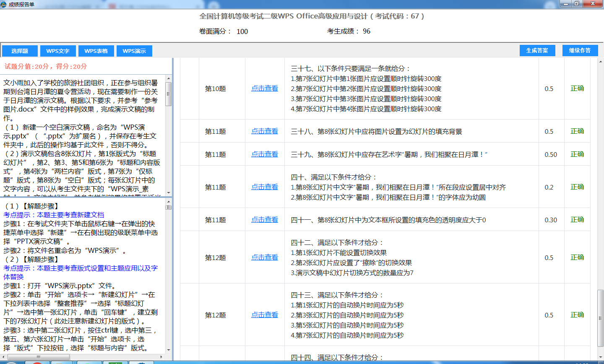The height and width of the screenshot is (364, 604).
Task: Click the question description panel's down arrow
Action: coord(169,192)
